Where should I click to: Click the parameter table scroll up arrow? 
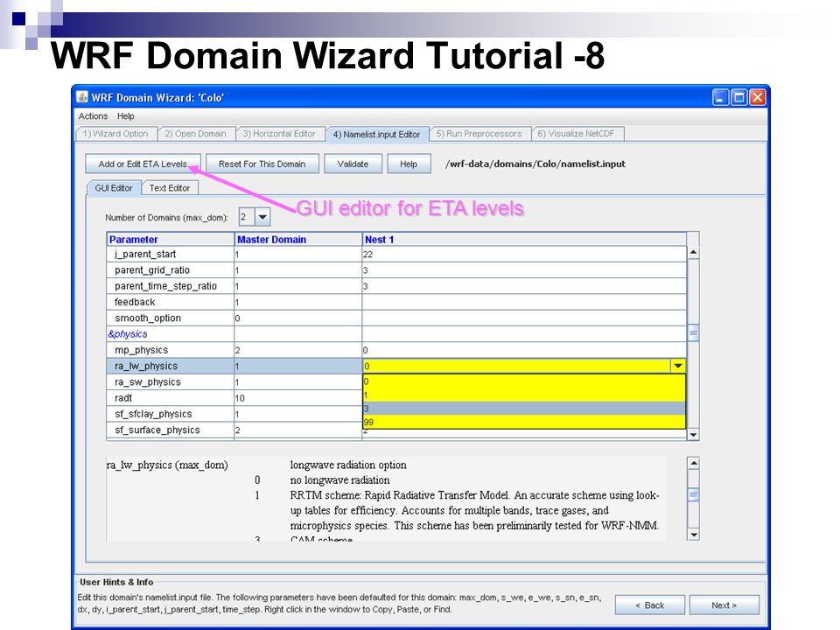pos(693,252)
